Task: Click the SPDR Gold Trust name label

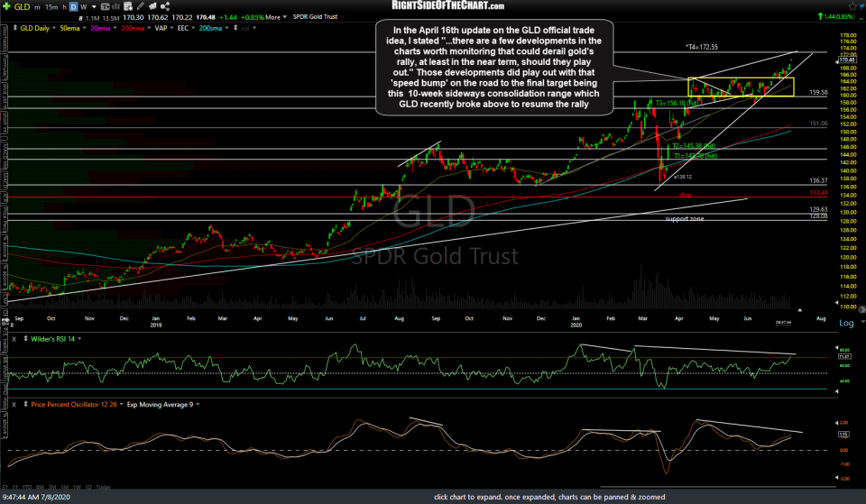Action: tap(315, 17)
